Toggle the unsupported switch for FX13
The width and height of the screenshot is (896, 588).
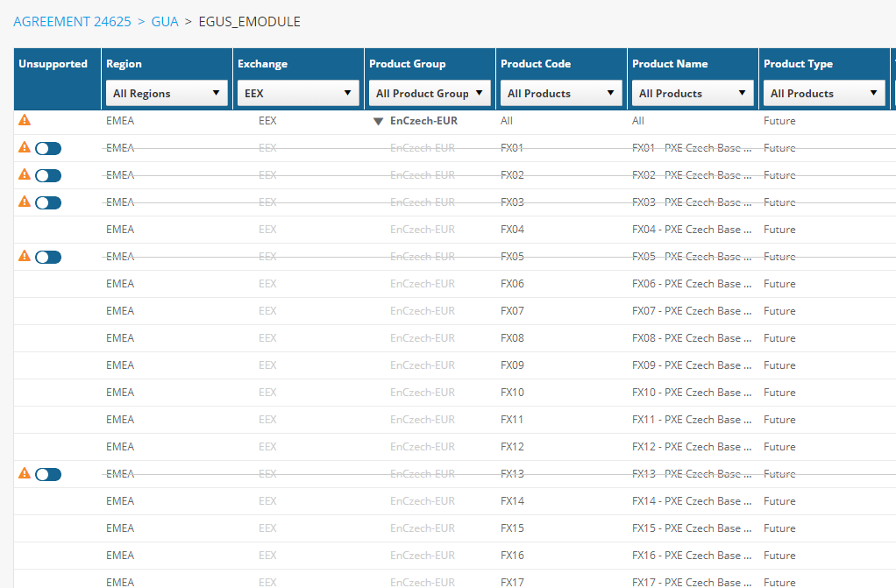click(x=48, y=474)
